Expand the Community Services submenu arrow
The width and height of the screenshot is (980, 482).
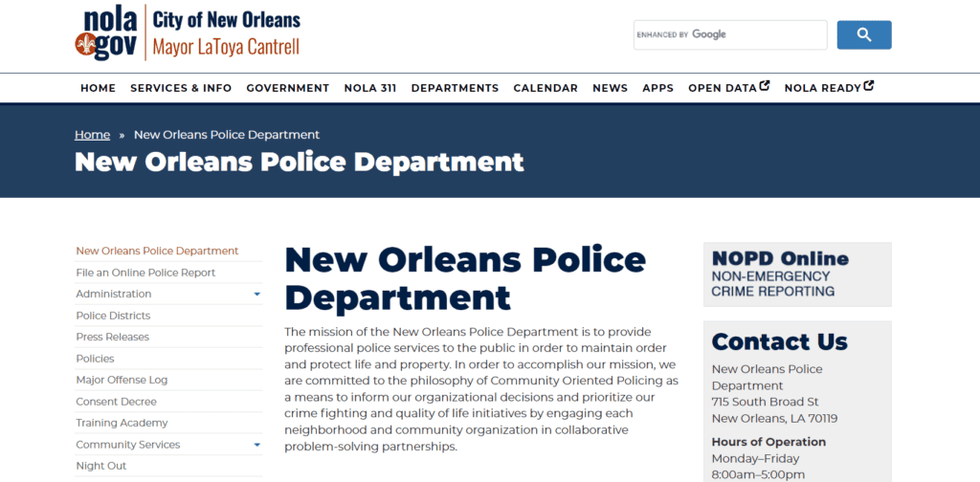tap(256, 445)
